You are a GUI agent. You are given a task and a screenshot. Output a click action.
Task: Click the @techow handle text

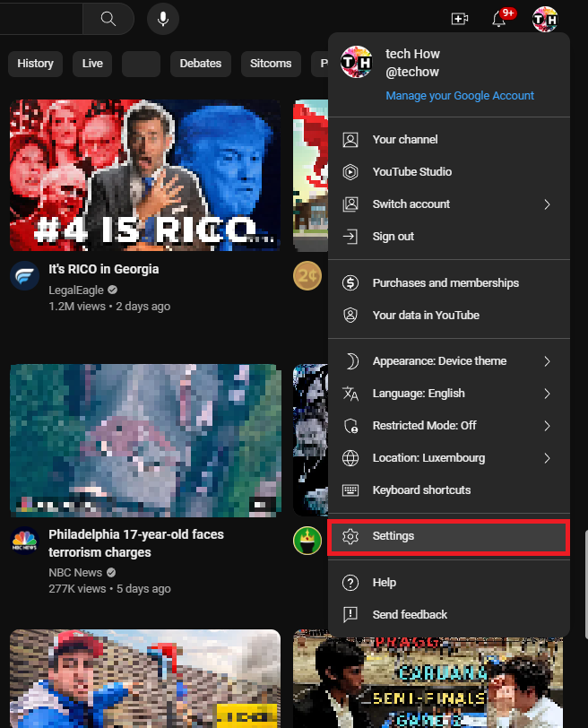[x=412, y=72]
